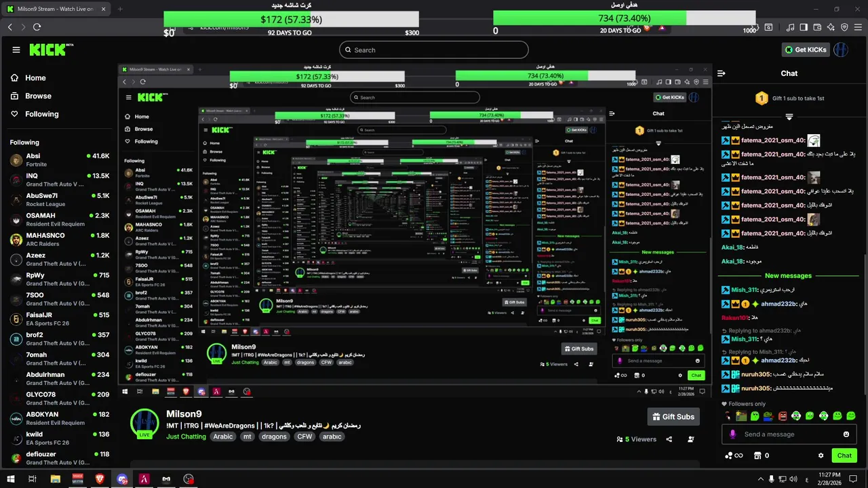Go back in browser history
The width and height of the screenshot is (868, 488).
coord(9,27)
